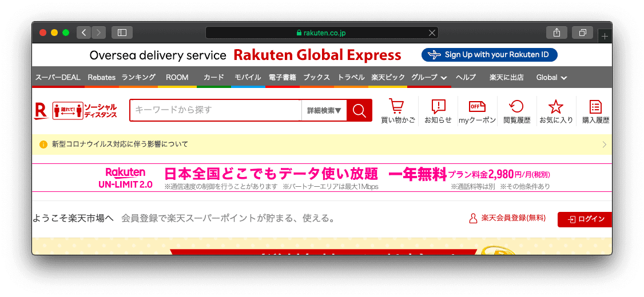Open 購入履歴 purchase history

(x=595, y=111)
